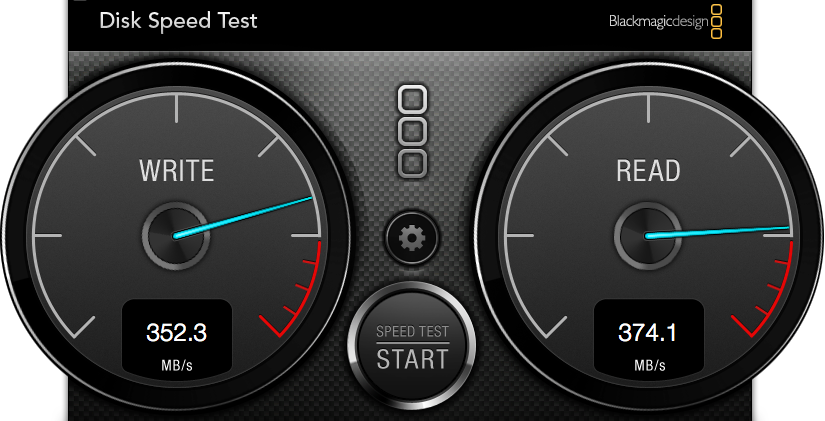Click the center hub of READ dial
Viewport: 825px width, 421px height.
coord(648,236)
